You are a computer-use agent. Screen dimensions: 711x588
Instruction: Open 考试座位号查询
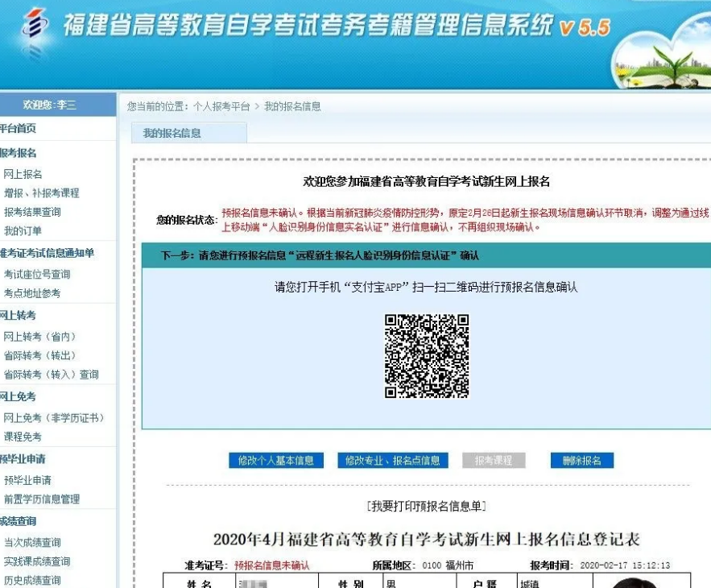37,274
